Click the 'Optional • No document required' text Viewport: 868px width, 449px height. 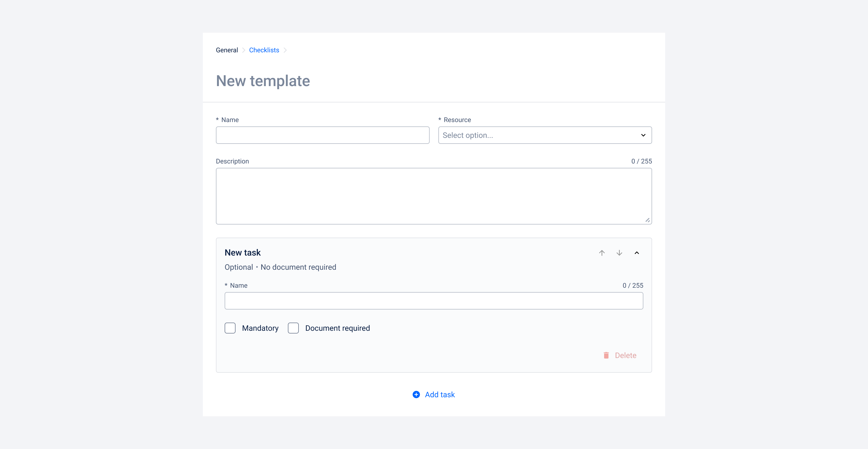point(280,267)
